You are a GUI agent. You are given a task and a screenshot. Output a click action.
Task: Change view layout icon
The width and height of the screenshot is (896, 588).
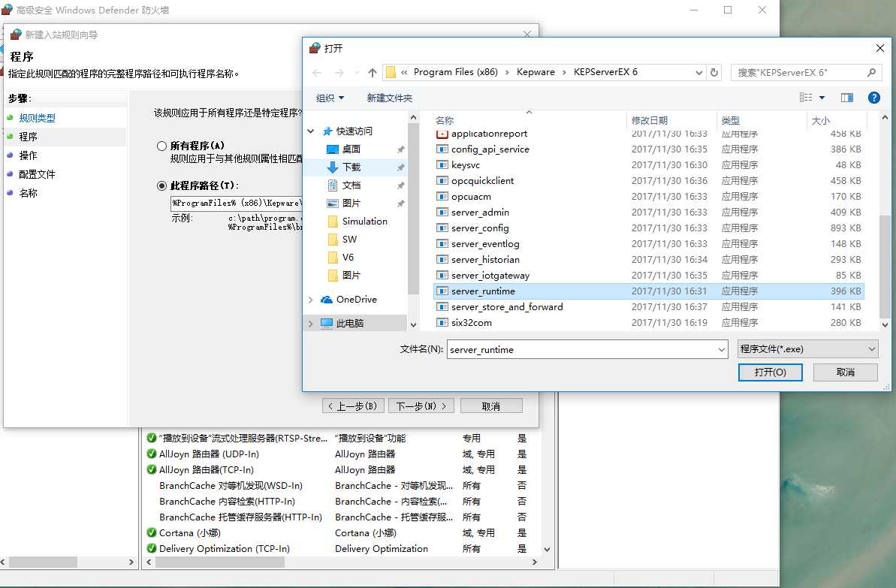tap(806, 98)
